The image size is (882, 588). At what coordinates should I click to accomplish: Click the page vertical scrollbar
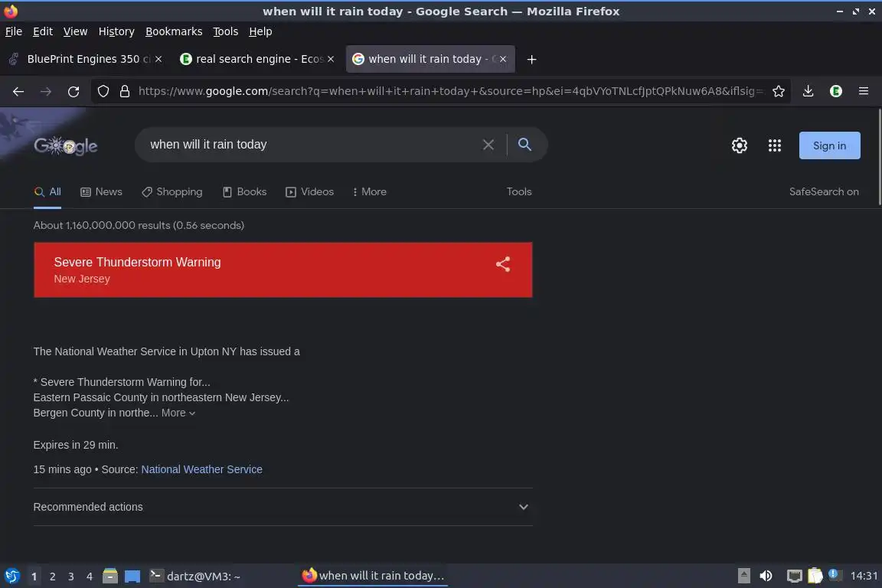(x=879, y=157)
